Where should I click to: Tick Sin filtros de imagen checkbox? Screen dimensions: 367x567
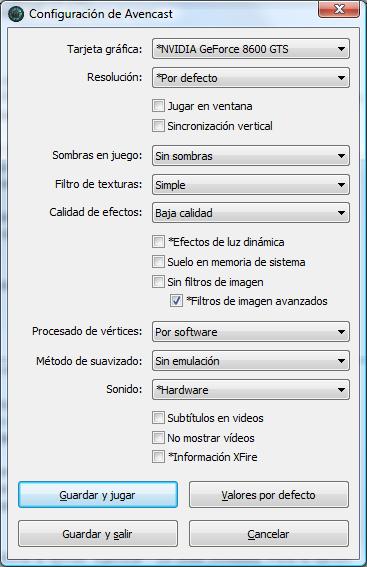[x=158, y=282]
